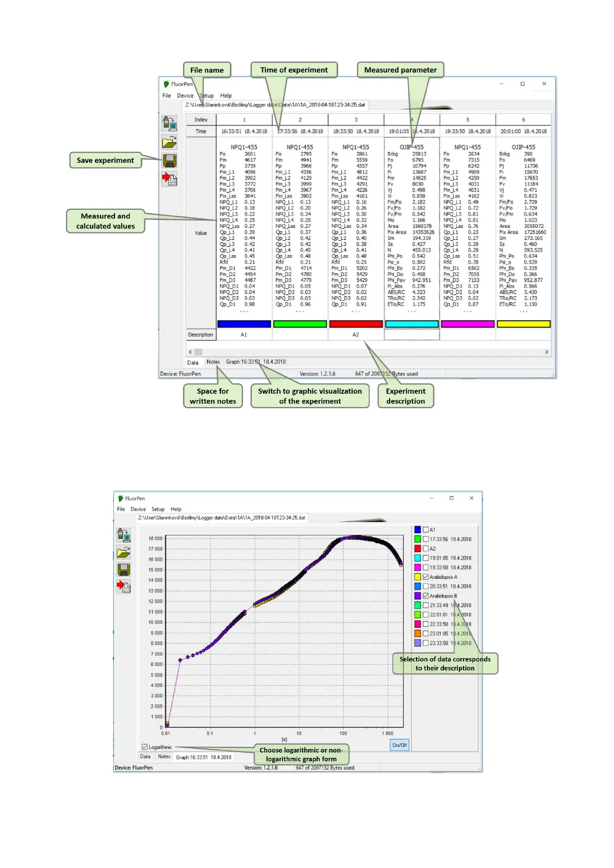This screenshot has width=614, height=868.
Task: Click yellow color bar under column 6
Action: point(524,324)
